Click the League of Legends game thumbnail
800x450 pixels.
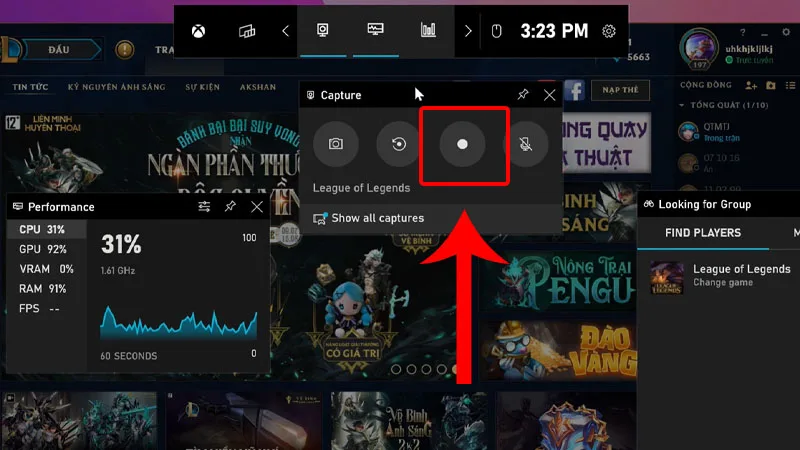pos(667,278)
